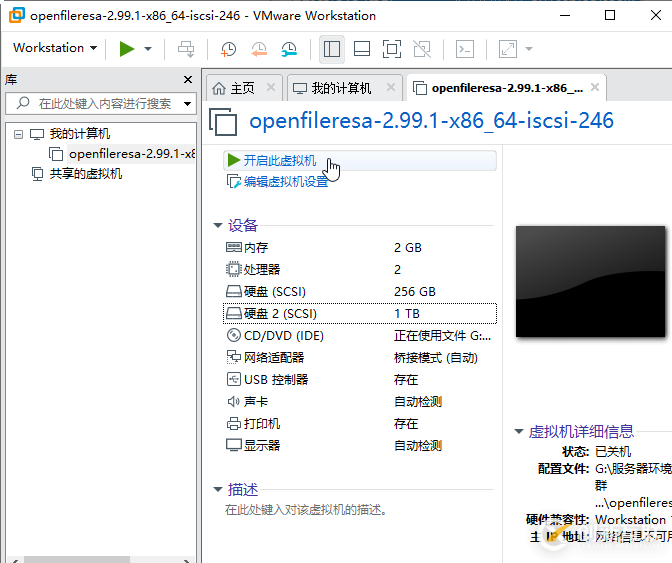Toggle the thumbnail bar view icon
Screen dimensions: 672x563
pyautogui.click(x=362, y=48)
